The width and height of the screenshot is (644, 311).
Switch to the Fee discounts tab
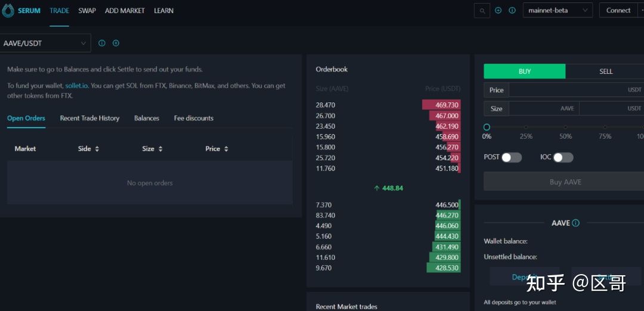click(193, 118)
